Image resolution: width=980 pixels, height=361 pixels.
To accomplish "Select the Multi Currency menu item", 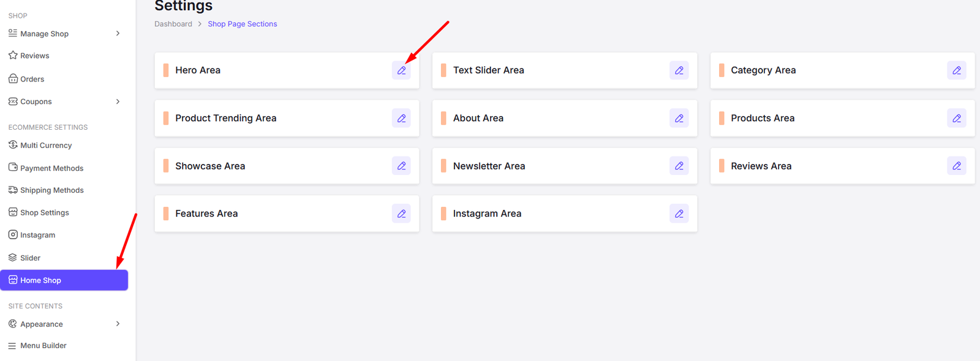I will 46,146.
